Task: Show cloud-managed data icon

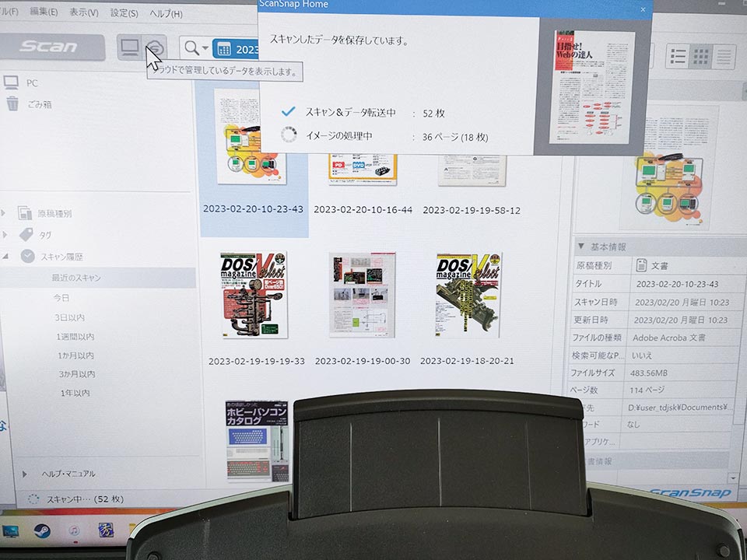Action: [x=156, y=48]
